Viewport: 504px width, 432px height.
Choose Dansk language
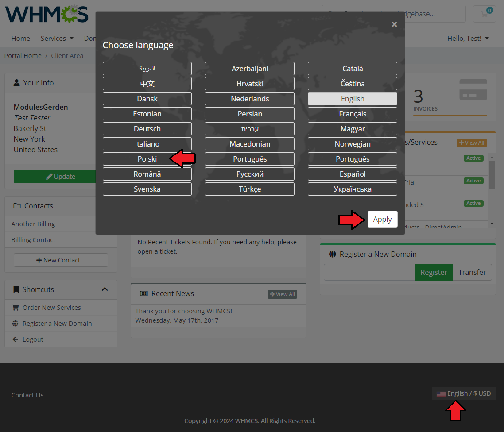pos(147,99)
